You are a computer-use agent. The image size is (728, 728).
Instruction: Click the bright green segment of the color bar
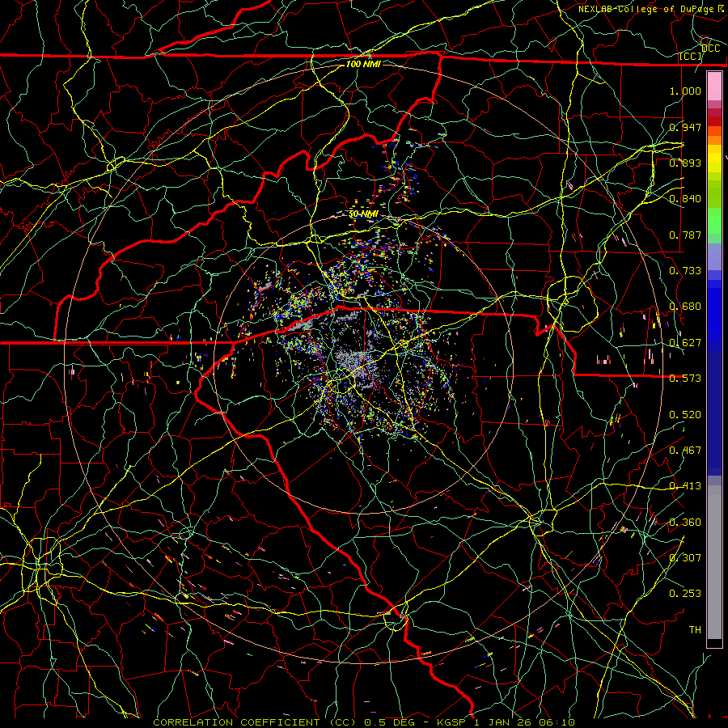[714, 221]
